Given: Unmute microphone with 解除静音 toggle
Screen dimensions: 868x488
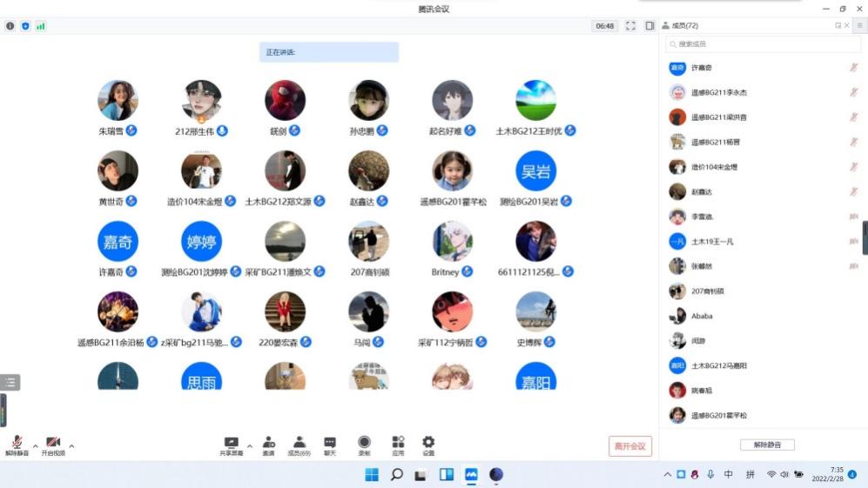Looking at the screenshot, I should pyautogui.click(x=17, y=444).
